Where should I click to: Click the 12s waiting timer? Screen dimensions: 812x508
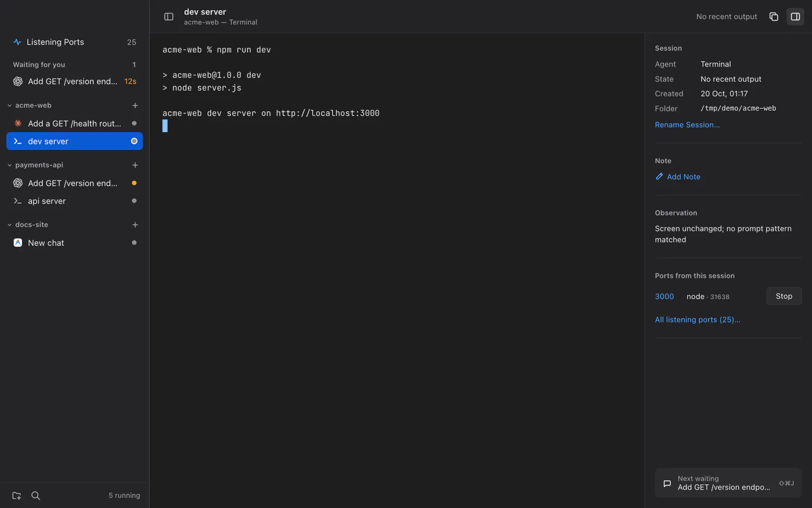point(130,81)
